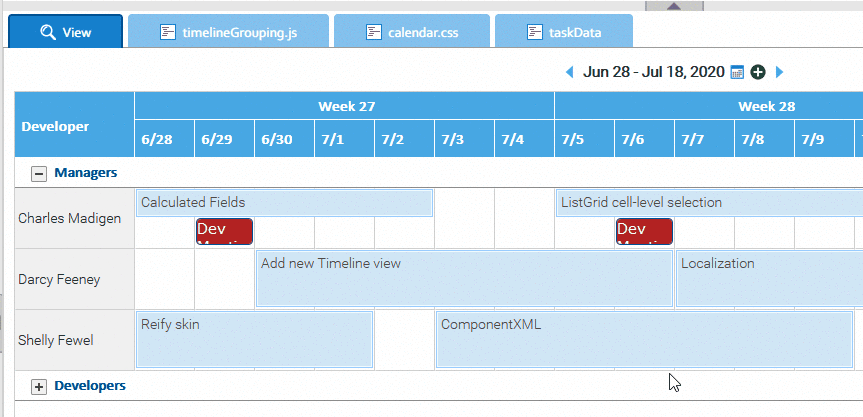The image size is (863, 417).
Task: Select the ComponentXML task bar
Action: pyautogui.click(x=644, y=340)
